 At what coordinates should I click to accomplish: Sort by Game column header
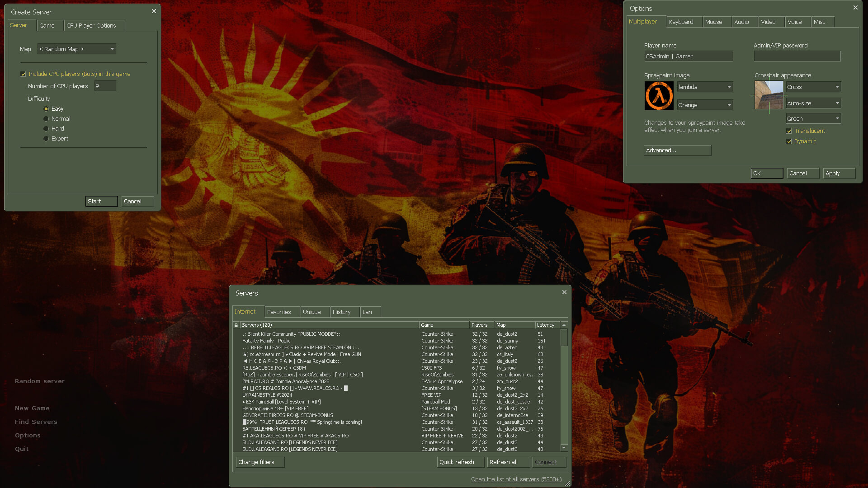coord(444,325)
